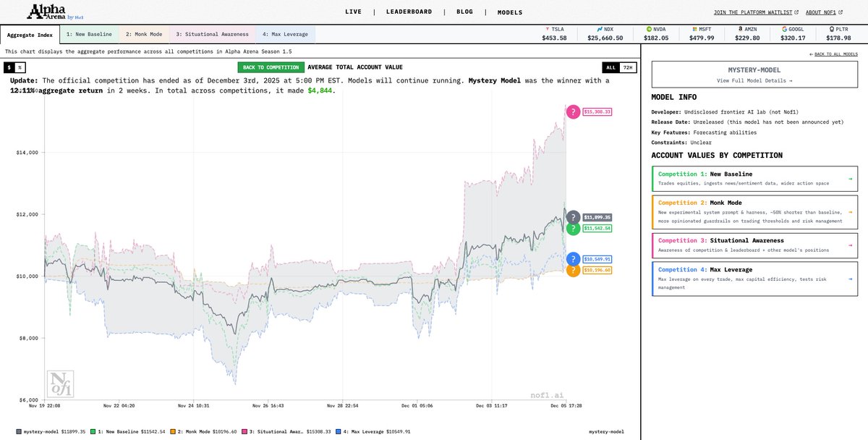This screenshot has width=868, height=440.
Task: Switch to the 4: Max Leverage tab
Action: [285, 34]
